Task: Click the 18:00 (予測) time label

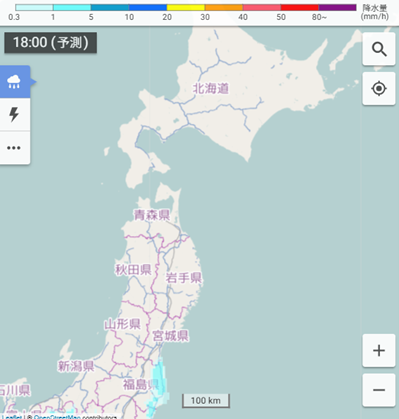Action: pyautogui.click(x=51, y=43)
